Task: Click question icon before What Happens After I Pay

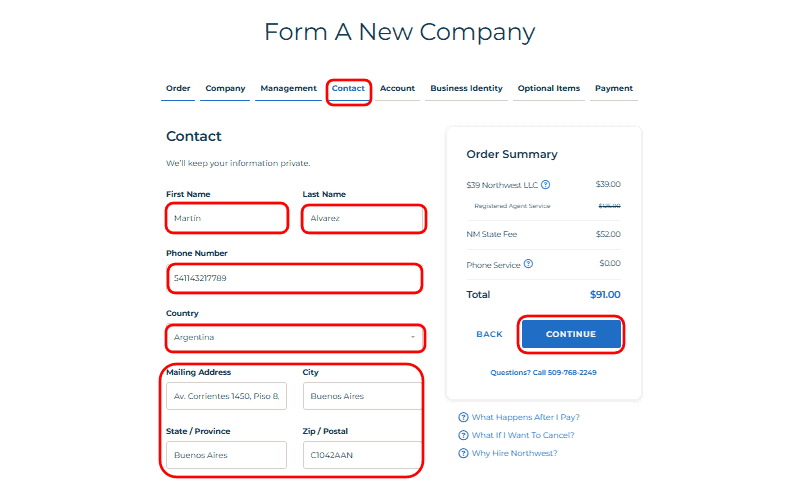Action: (x=463, y=417)
